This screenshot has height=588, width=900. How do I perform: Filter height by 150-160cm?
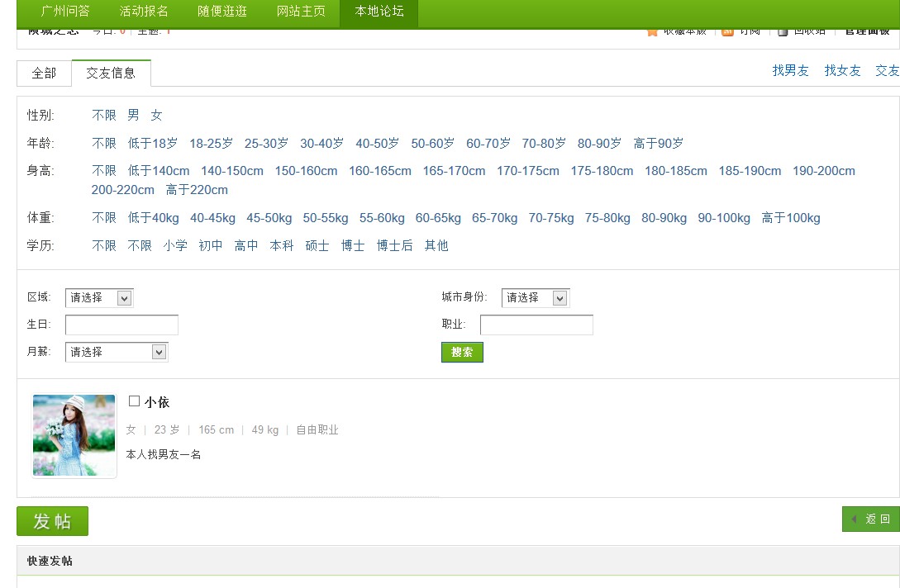(306, 171)
